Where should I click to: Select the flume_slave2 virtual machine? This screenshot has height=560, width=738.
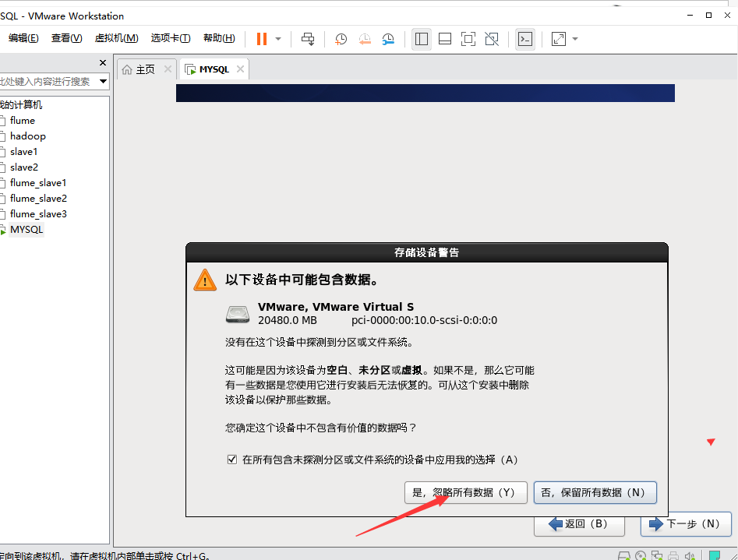[38, 198]
